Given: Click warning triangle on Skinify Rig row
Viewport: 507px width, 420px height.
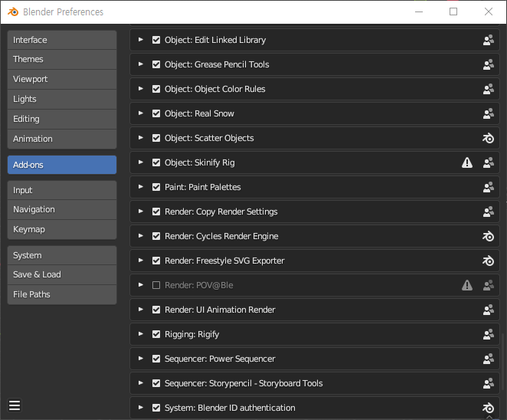Looking at the screenshot, I should coord(467,162).
